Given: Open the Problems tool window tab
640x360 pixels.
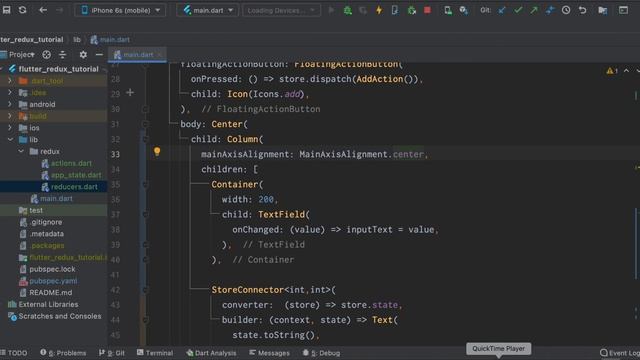Looking at the screenshot, I should point(63,353).
